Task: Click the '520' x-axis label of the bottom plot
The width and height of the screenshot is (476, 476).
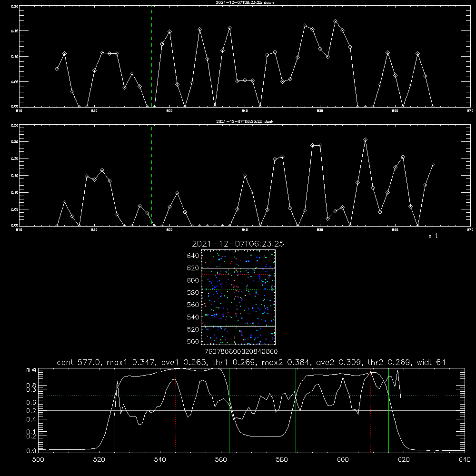Action: (99, 460)
